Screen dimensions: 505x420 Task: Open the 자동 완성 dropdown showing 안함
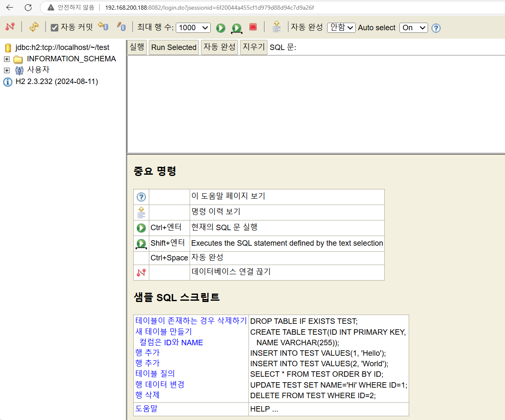pos(341,28)
